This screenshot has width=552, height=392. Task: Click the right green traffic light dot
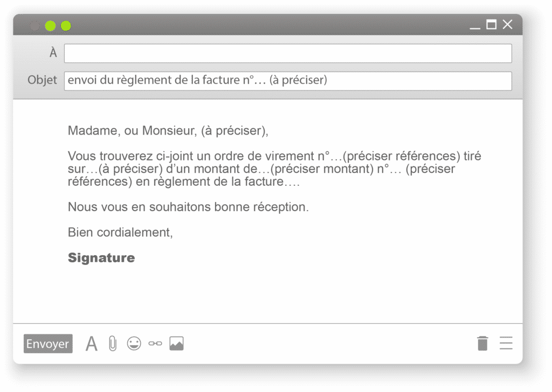click(65, 25)
